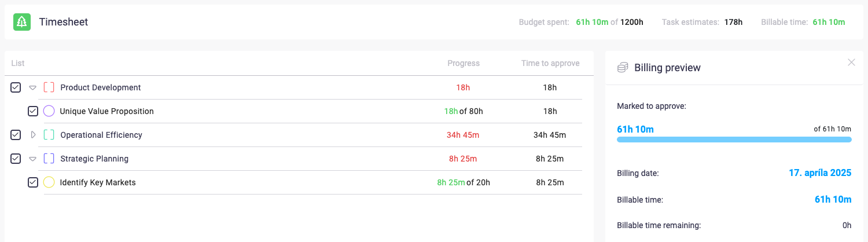This screenshot has width=868, height=242.
Task: Open the billing date 17. apríla 2025
Action: click(820, 173)
